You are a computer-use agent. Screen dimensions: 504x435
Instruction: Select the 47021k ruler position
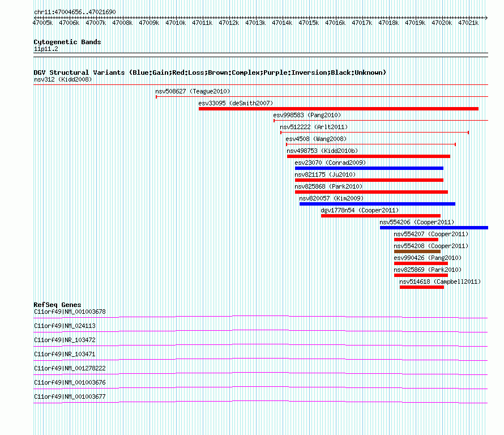(468, 23)
